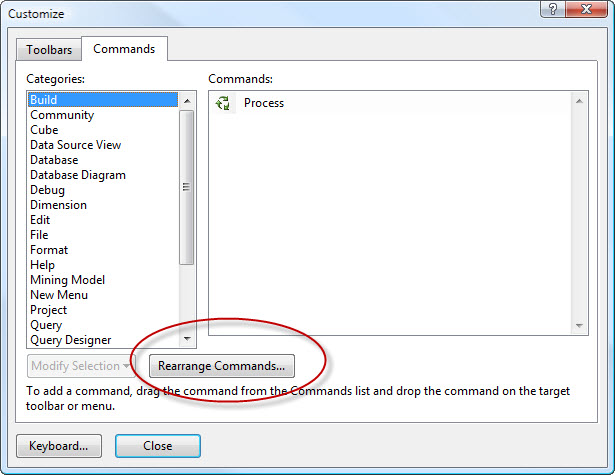Select Data Source View category
The image size is (615, 475).
tap(103, 145)
